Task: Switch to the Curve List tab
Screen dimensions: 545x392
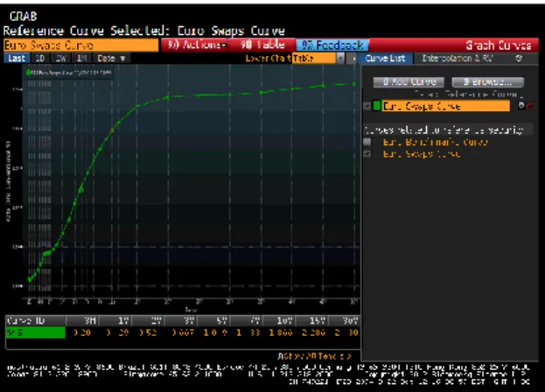Action: [x=385, y=59]
